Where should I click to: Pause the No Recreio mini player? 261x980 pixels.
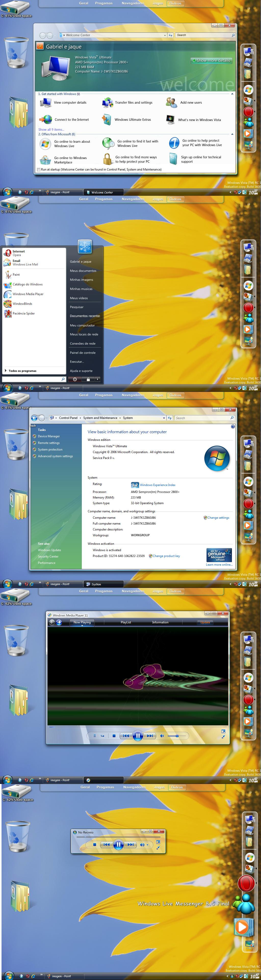click(x=119, y=844)
